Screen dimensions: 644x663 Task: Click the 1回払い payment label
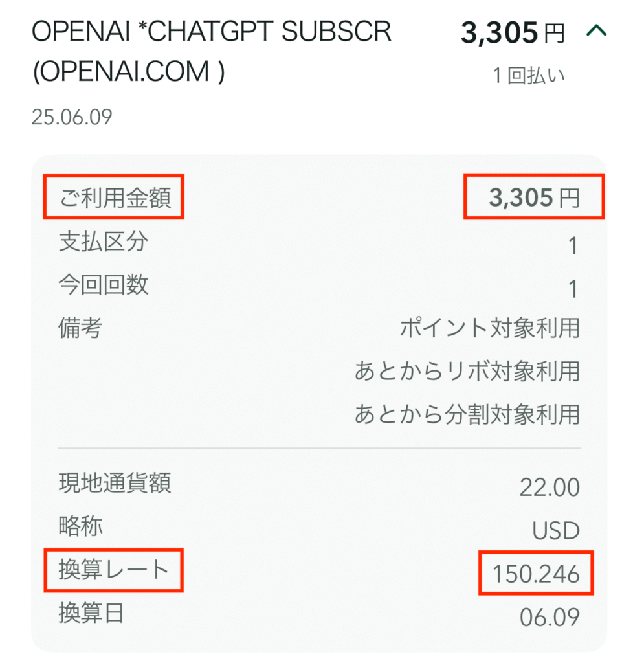click(x=529, y=76)
